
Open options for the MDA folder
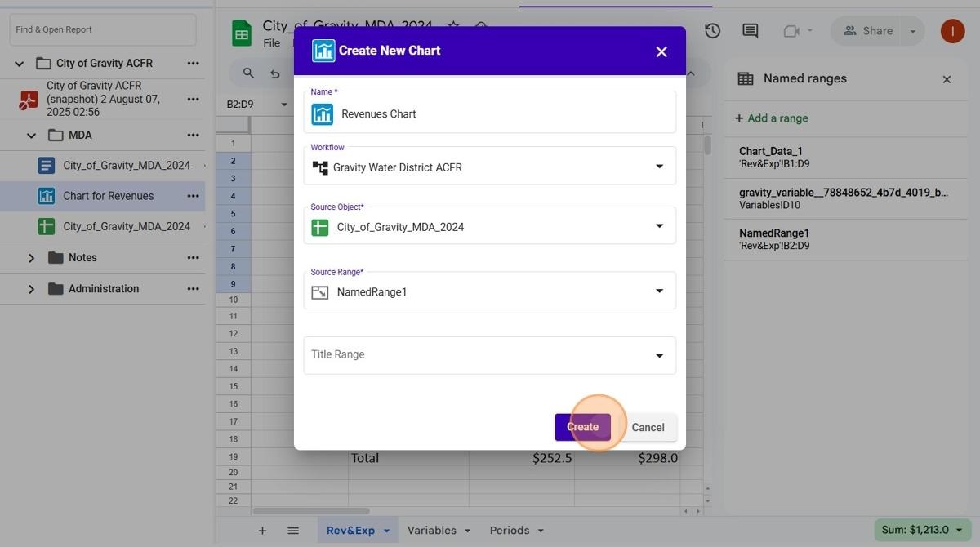193,136
